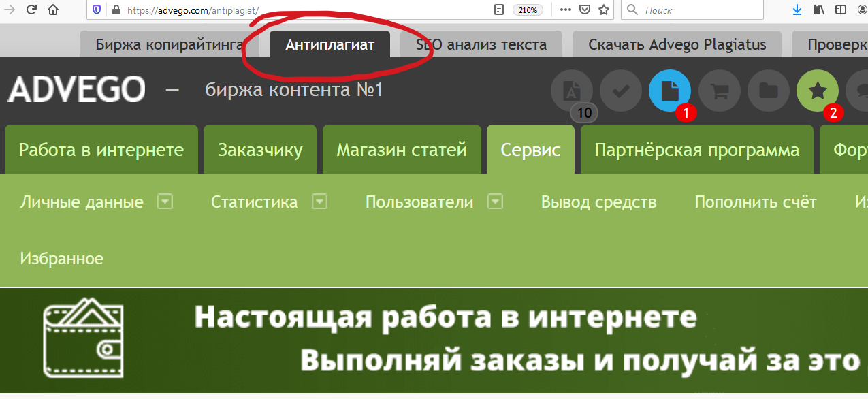Click the Пополнить счёт link
The height and width of the screenshot is (399, 868).
point(755,202)
